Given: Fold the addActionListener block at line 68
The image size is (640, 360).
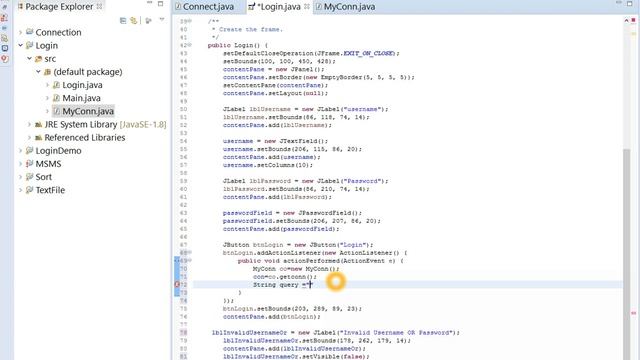Looking at the screenshot, I should pos(190,253).
